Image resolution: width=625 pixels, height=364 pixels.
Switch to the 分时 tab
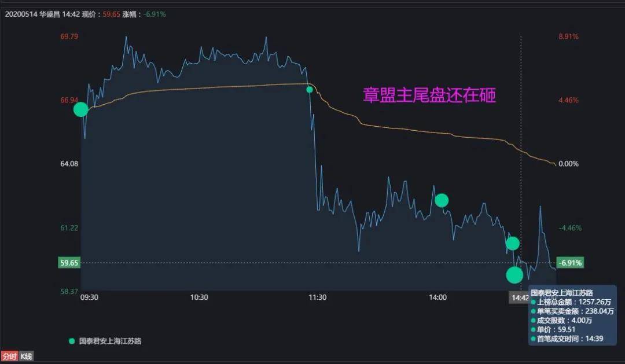(x=9, y=356)
